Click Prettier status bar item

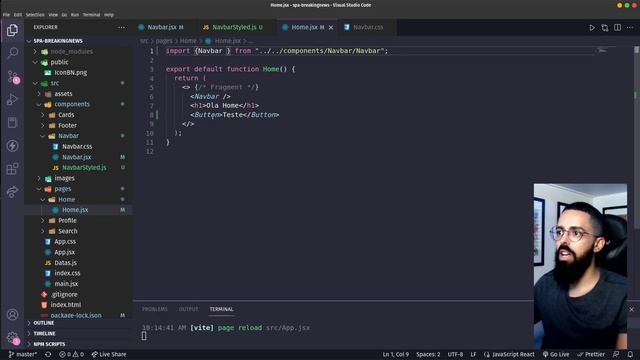[x=591, y=354]
